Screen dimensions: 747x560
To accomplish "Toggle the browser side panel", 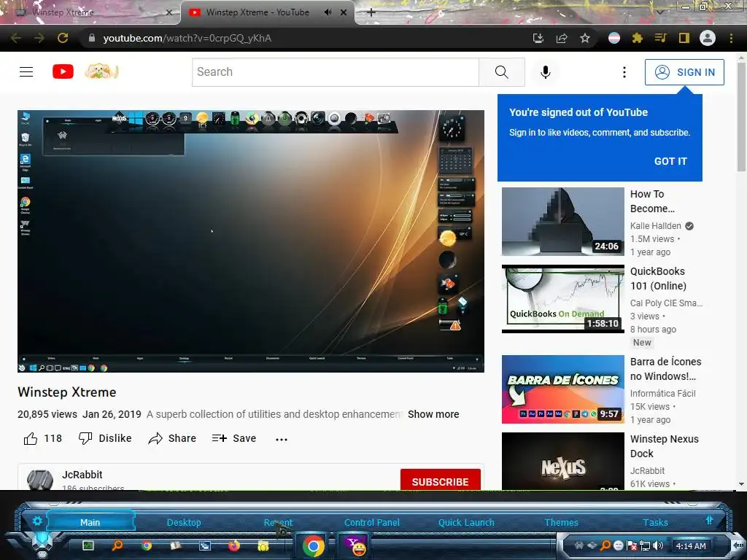I will [x=684, y=38].
